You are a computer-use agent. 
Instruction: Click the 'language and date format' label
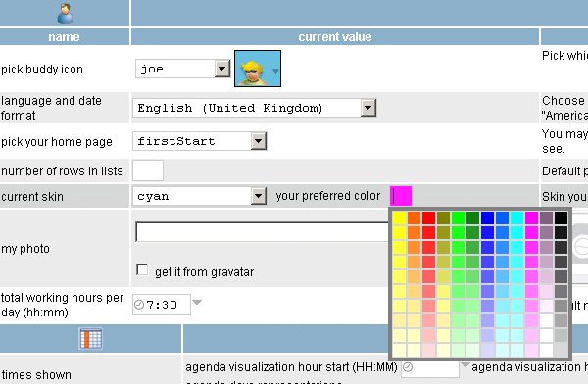[51, 108]
